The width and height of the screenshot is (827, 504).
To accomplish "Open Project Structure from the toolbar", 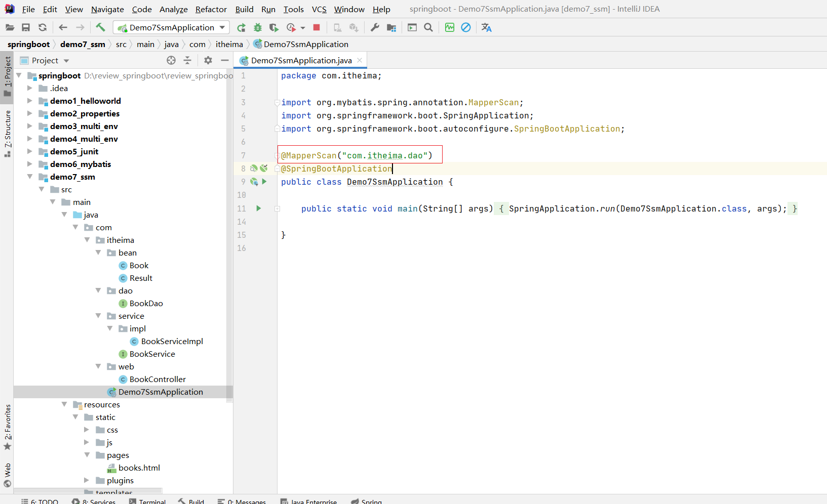I will (x=391, y=27).
